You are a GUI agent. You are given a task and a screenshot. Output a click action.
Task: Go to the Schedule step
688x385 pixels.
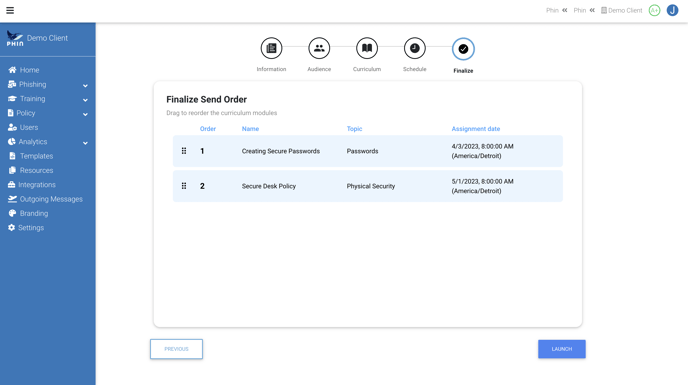pyautogui.click(x=415, y=48)
